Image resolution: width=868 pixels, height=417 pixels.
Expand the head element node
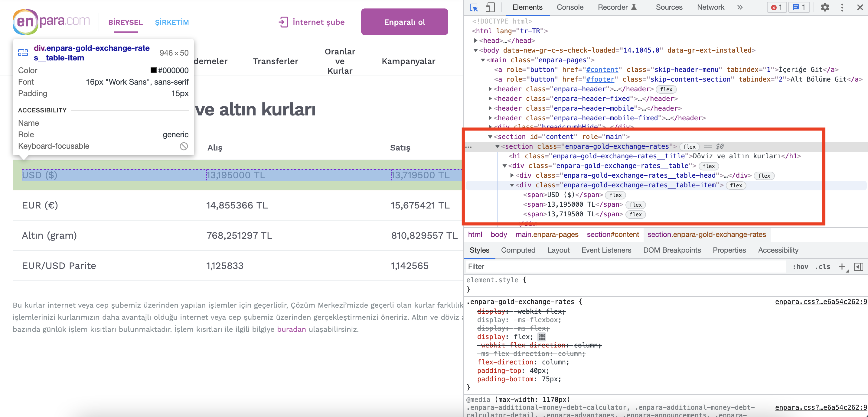pos(475,40)
